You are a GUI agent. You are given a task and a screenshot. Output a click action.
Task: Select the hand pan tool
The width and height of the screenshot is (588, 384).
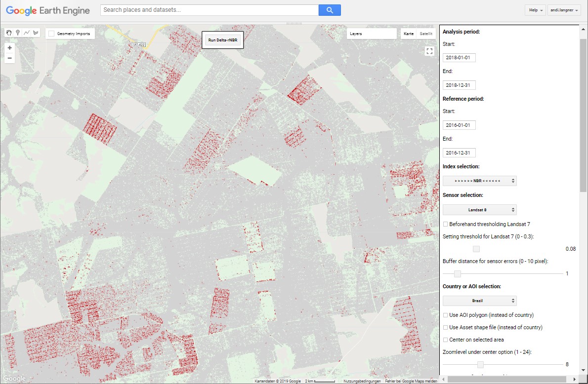click(9, 33)
